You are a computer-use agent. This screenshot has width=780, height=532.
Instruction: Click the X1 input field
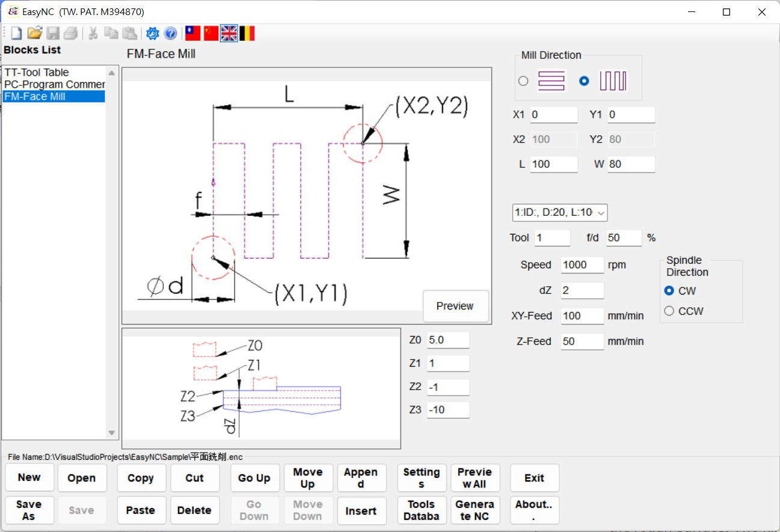[554, 114]
